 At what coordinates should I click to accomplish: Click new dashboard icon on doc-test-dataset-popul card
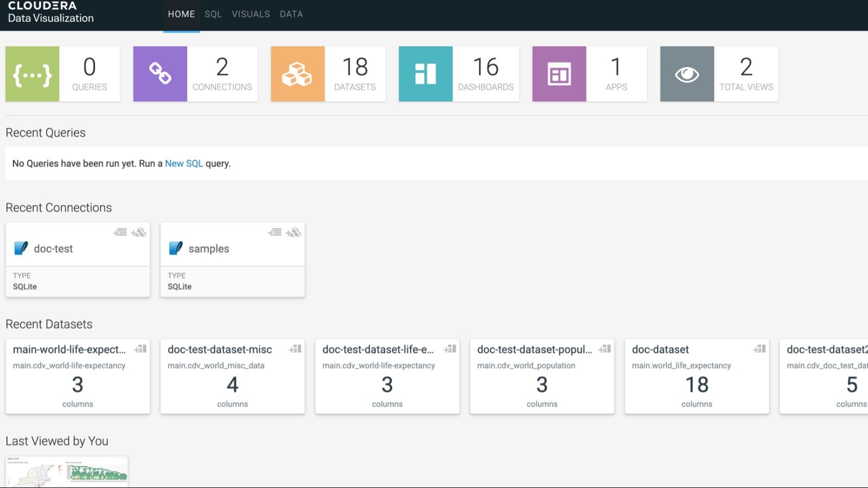tap(605, 349)
